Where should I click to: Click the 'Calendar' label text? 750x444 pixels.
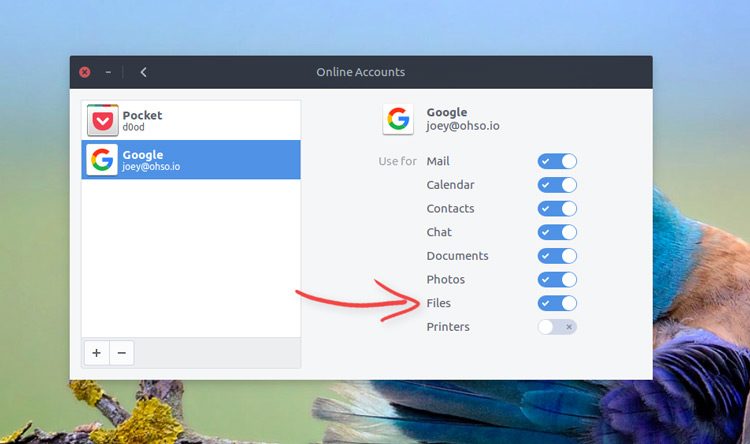point(450,185)
